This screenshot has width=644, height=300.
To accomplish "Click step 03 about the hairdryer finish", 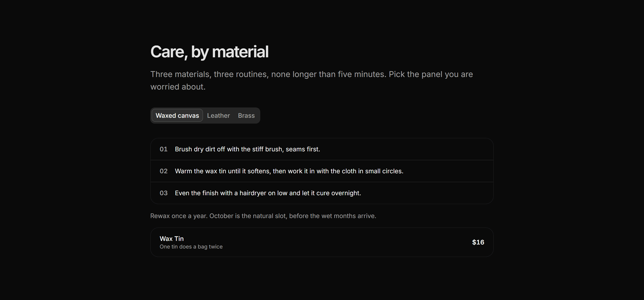I will click(x=322, y=193).
